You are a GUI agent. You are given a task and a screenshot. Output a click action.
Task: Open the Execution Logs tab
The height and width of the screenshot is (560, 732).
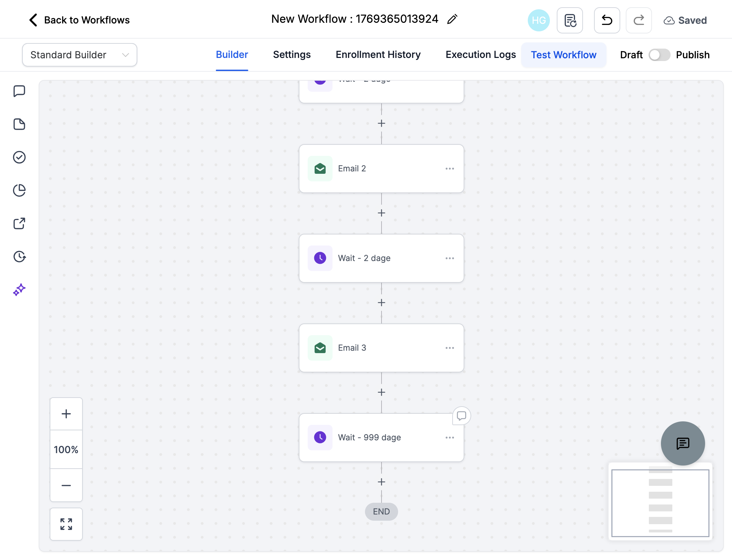(481, 55)
